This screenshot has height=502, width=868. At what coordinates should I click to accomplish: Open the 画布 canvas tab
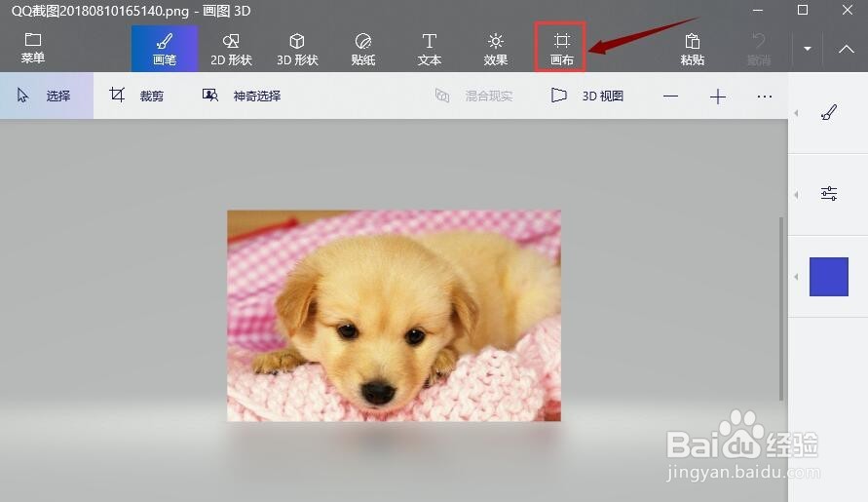(x=561, y=48)
